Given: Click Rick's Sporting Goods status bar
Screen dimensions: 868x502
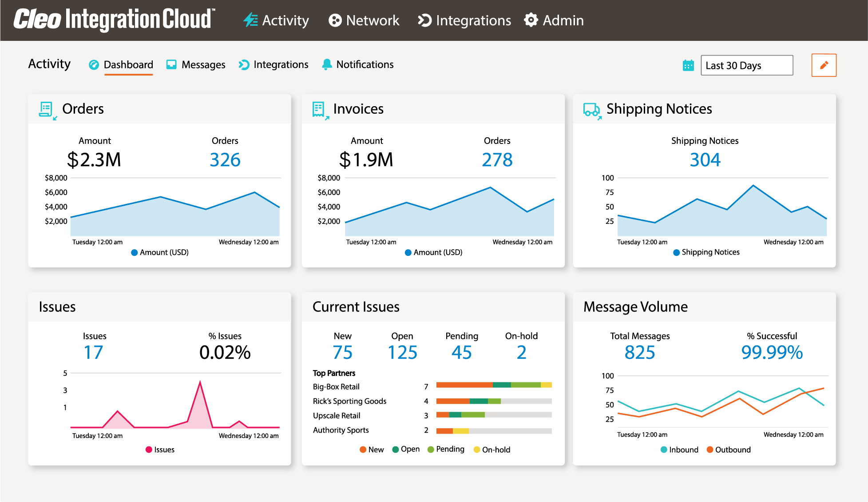Looking at the screenshot, I should pyautogui.click(x=493, y=401).
